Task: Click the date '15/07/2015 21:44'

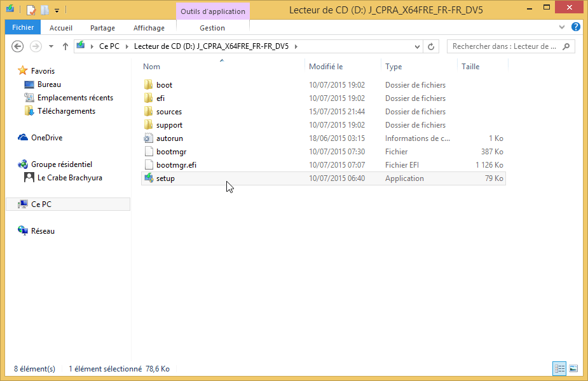Action: [337, 112]
